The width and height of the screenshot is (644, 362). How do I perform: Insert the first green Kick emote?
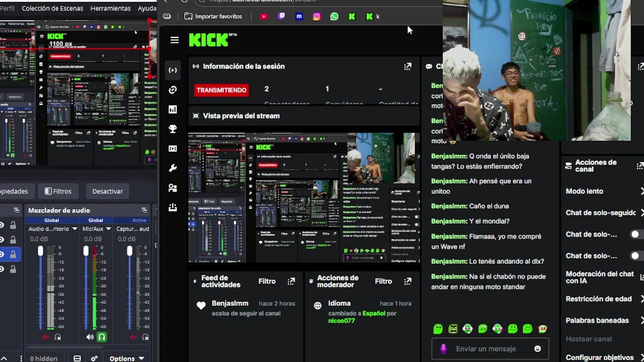pos(438,329)
